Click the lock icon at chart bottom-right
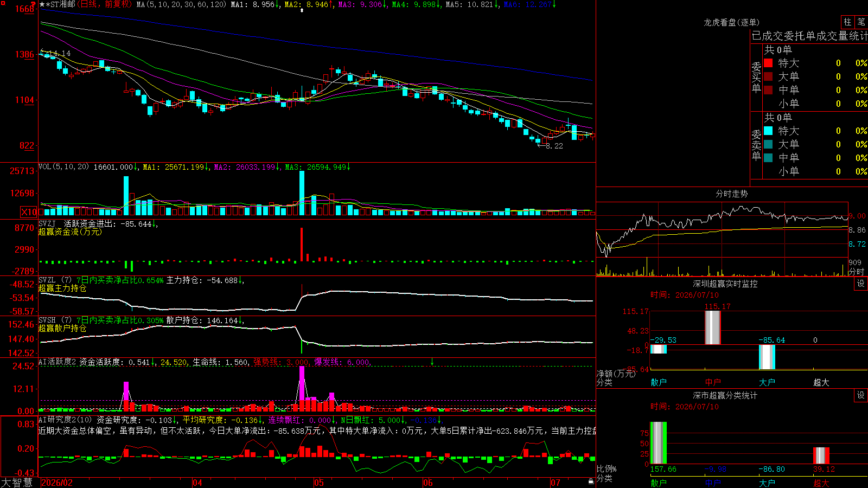868x488 pixels. 591,481
